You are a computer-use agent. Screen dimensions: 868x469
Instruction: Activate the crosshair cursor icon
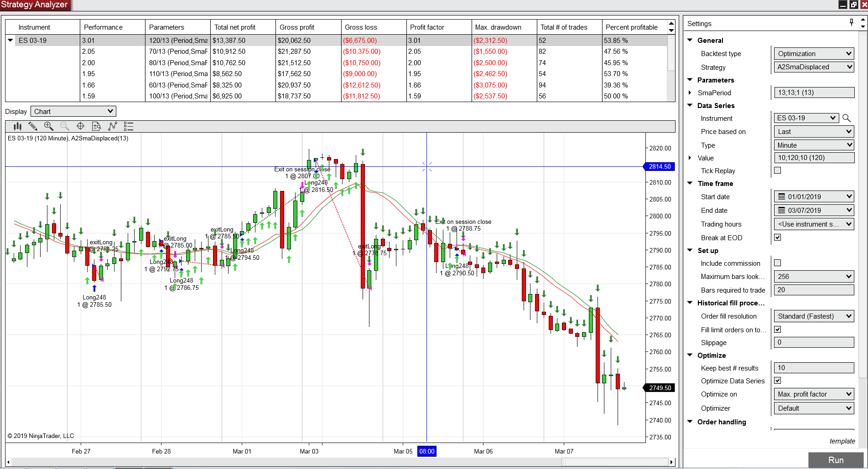80,126
